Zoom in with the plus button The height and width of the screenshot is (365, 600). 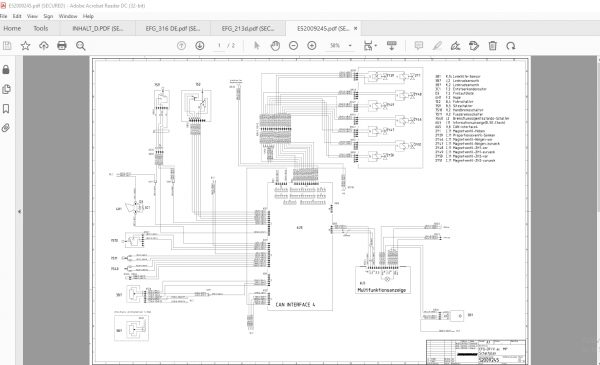click(x=312, y=46)
